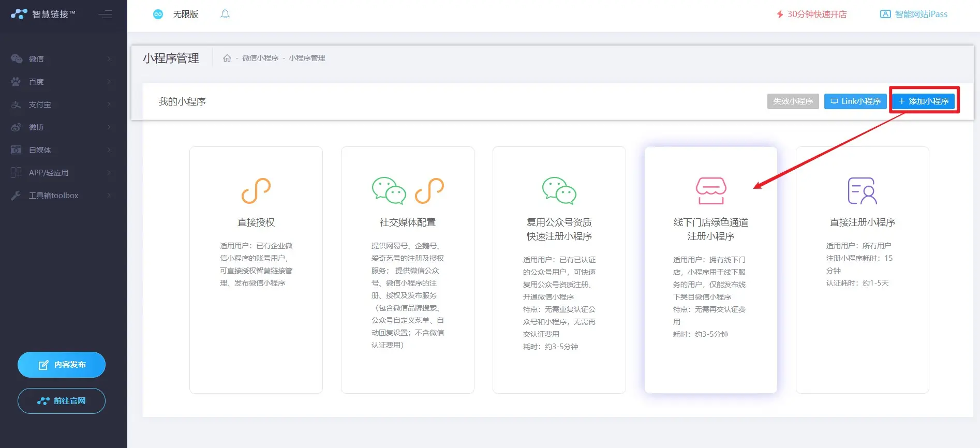
Task: Click the 失效小程序 button
Action: coord(793,101)
